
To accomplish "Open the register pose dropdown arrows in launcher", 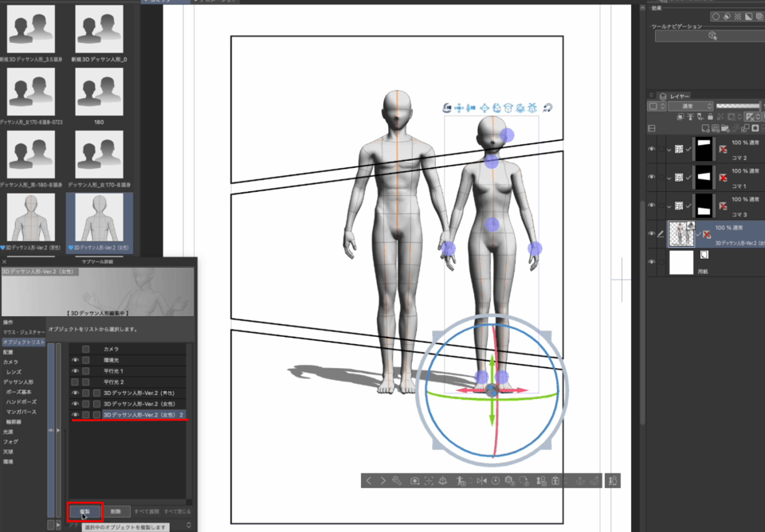I will (470, 481).
